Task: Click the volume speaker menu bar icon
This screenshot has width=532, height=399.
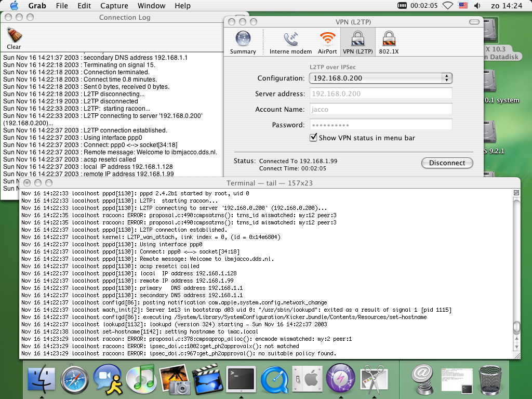Action: [477, 5]
